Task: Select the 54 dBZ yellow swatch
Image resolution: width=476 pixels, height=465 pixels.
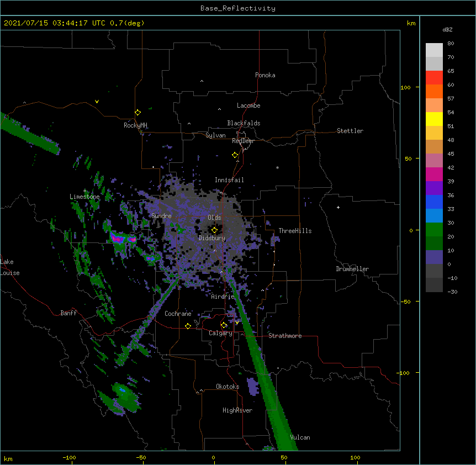Action: (x=434, y=119)
